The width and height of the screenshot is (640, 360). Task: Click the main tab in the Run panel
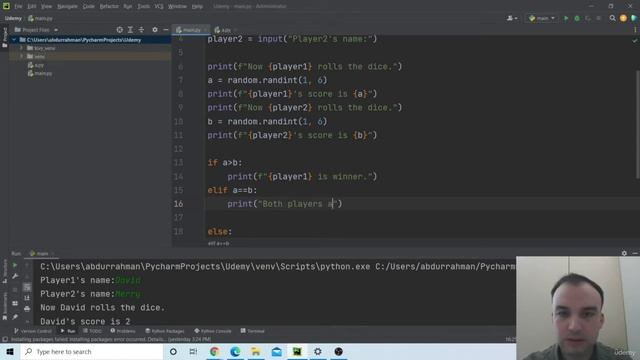[42, 253]
